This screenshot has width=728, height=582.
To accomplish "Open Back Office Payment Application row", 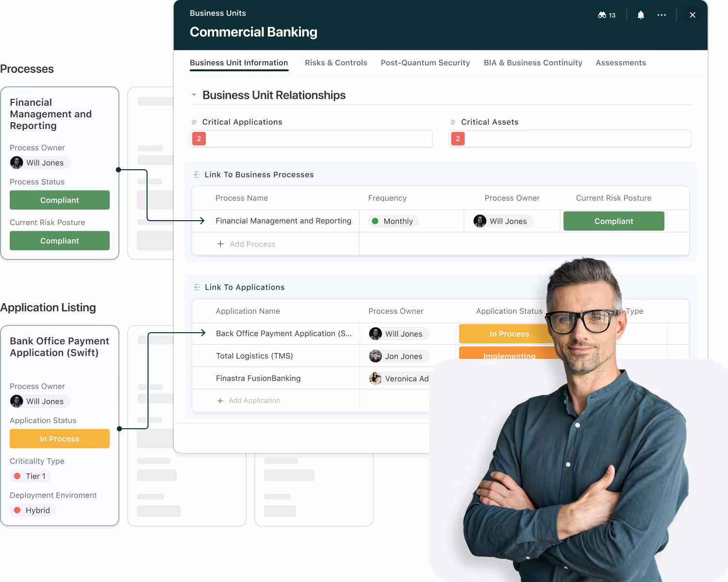I will (x=284, y=334).
